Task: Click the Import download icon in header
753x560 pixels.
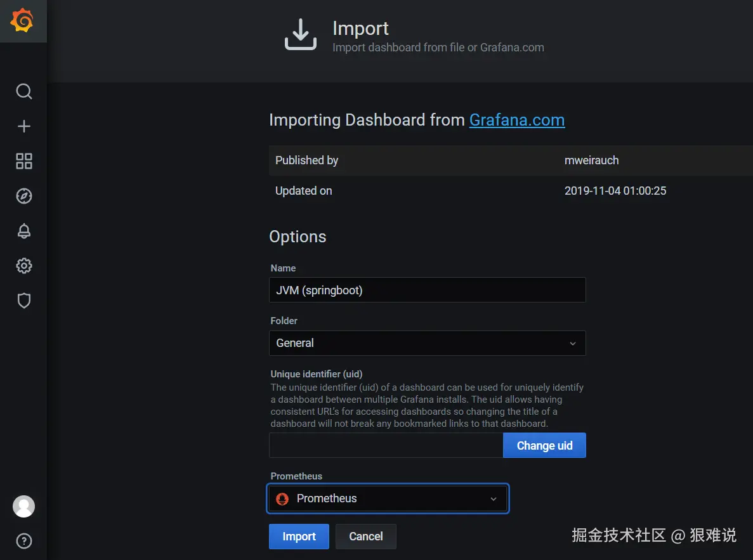Action: click(301, 35)
